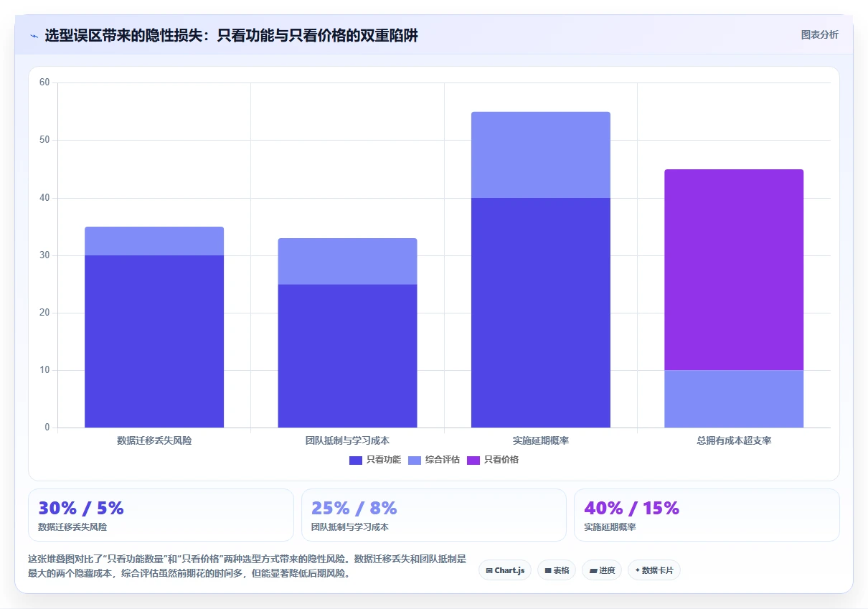The image size is (868, 609).
Task: Click the 综合评估 bar segment for 团队抵制与学习成本
Action: pos(347,261)
